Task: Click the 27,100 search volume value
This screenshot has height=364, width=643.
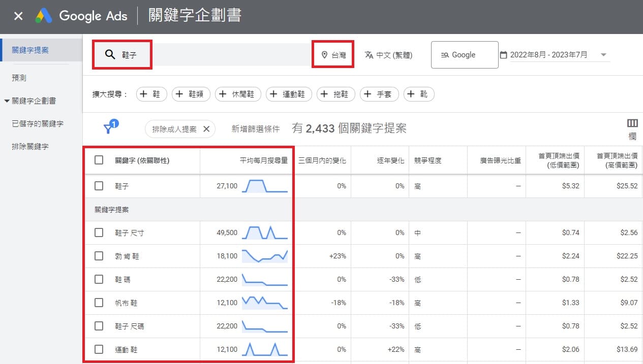Action: 227,186
